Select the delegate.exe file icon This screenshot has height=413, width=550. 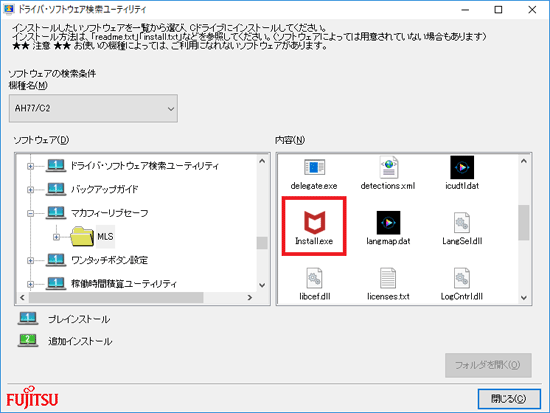[x=314, y=167]
